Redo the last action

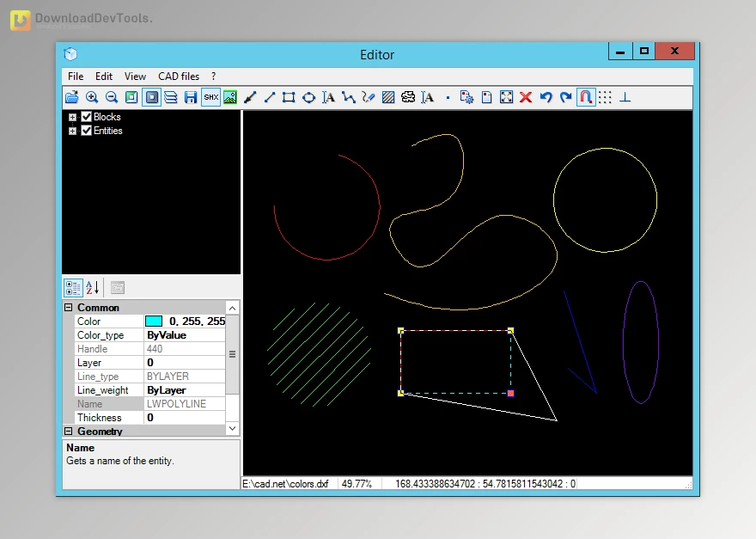[565, 97]
